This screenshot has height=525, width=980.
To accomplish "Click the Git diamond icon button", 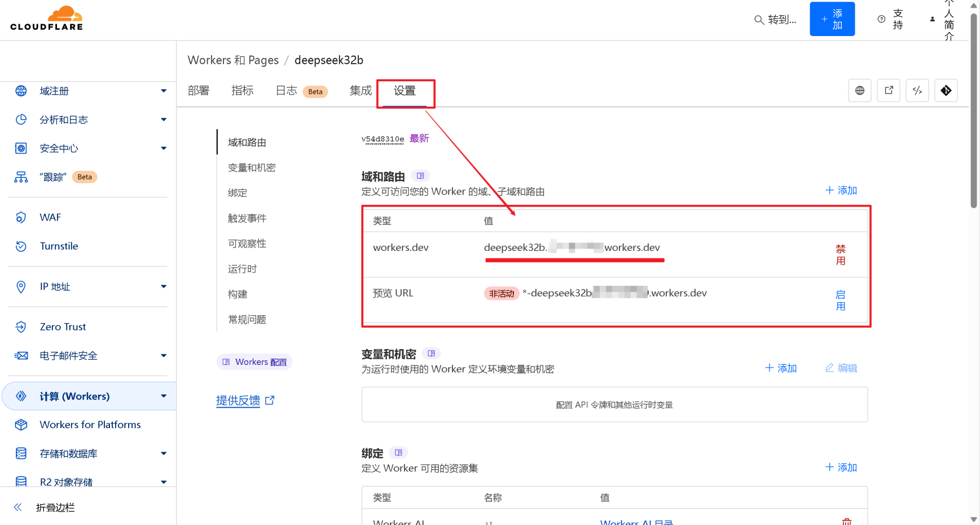I will pyautogui.click(x=946, y=91).
